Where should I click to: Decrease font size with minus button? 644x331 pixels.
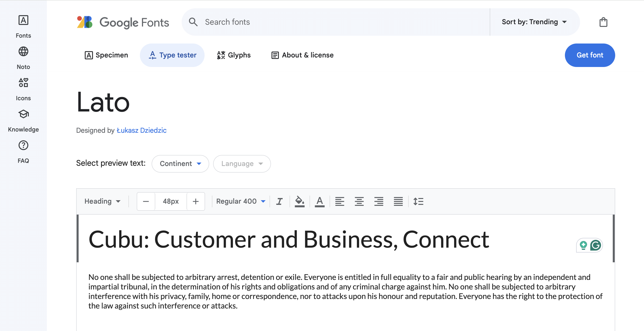coord(146,201)
